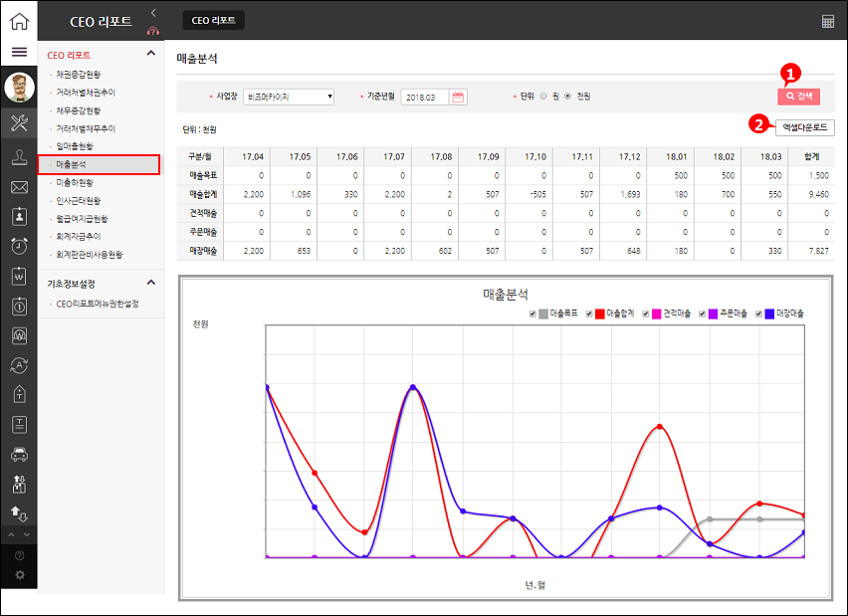Open 회계판관비사용현황 menu item

point(90,254)
